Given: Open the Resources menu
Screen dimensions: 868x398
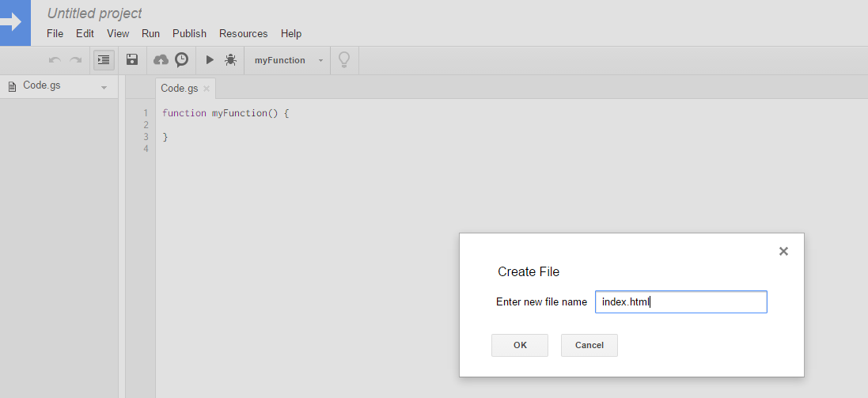Looking at the screenshot, I should tap(243, 33).
